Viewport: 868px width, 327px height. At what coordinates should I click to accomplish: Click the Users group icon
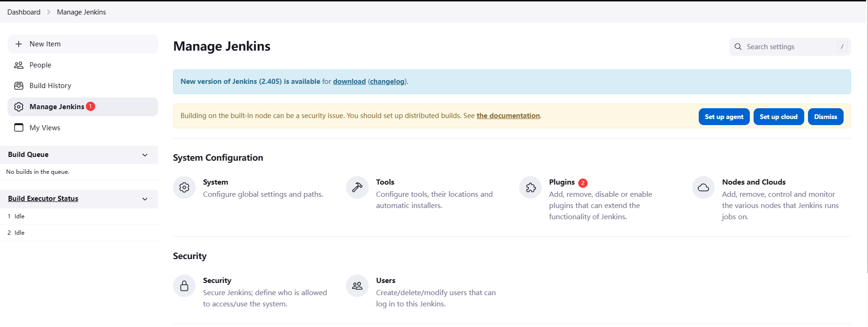coord(357,286)
